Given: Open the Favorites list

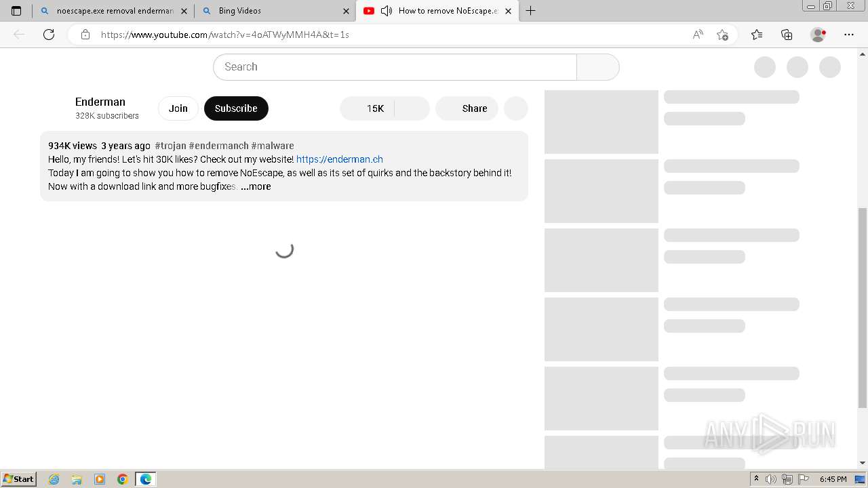Looking at the screenshot, I should tap(757, 35).
